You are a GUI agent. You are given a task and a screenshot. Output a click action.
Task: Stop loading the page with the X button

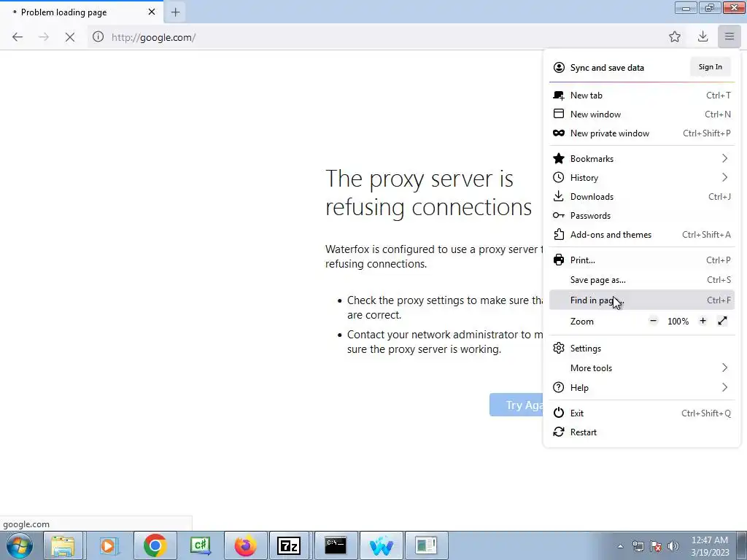point(69,37)
